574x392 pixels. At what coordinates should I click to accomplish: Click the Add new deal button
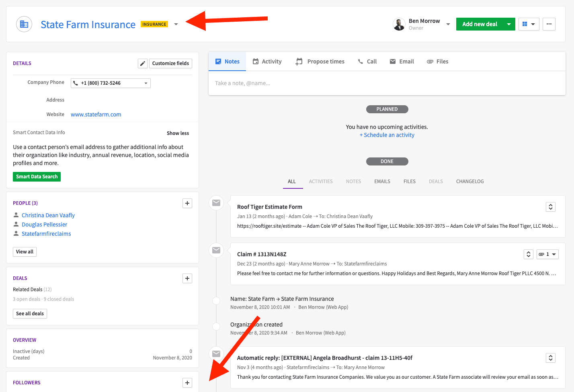click(480, 24)
